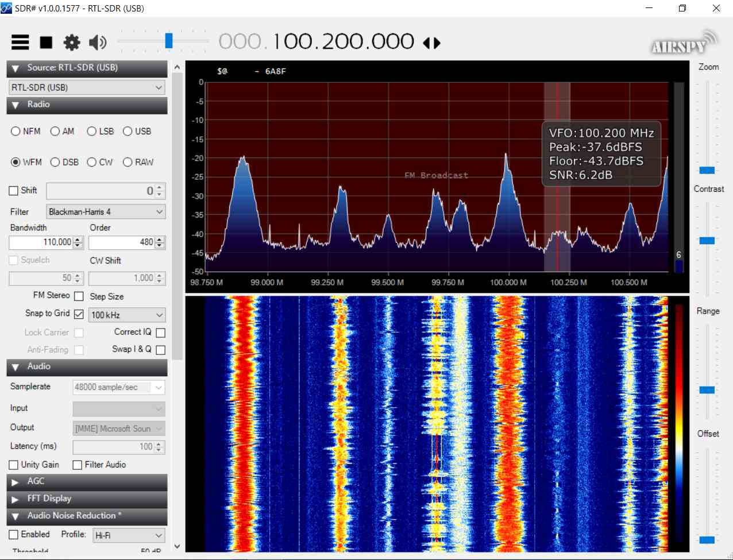Image resolution: width=733 pixels, height=560 pixels.
Task: Open the 100 kHz step size dropdown
Action: (127, 315)
